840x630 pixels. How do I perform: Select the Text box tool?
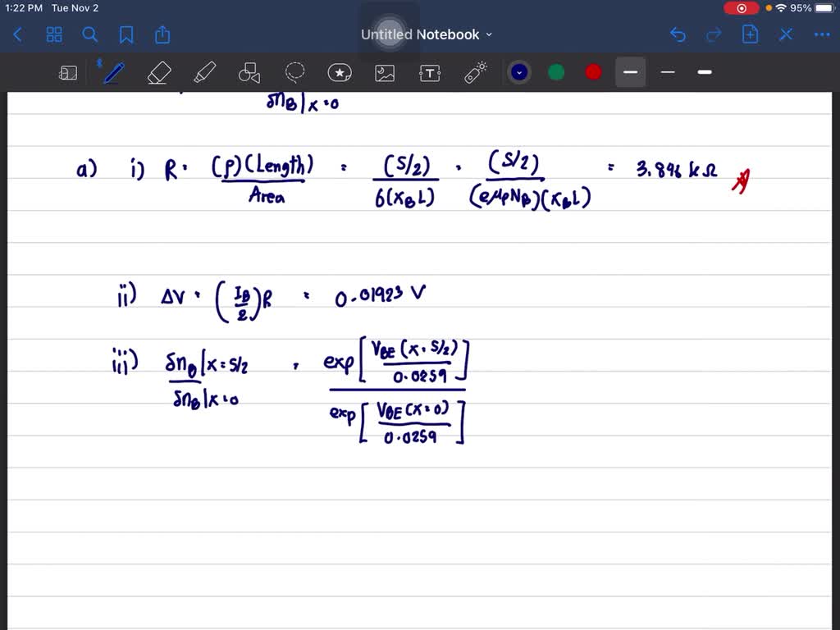tap(430, 72)
